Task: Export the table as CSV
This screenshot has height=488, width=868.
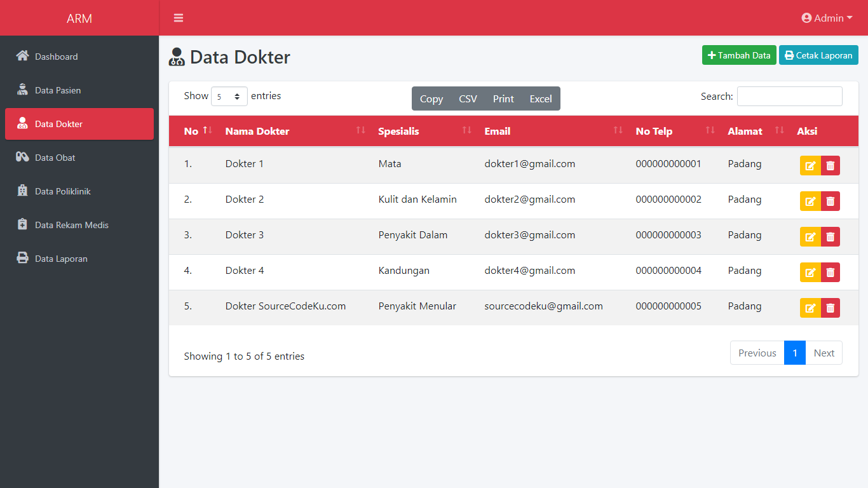Action: coord(468,98)
